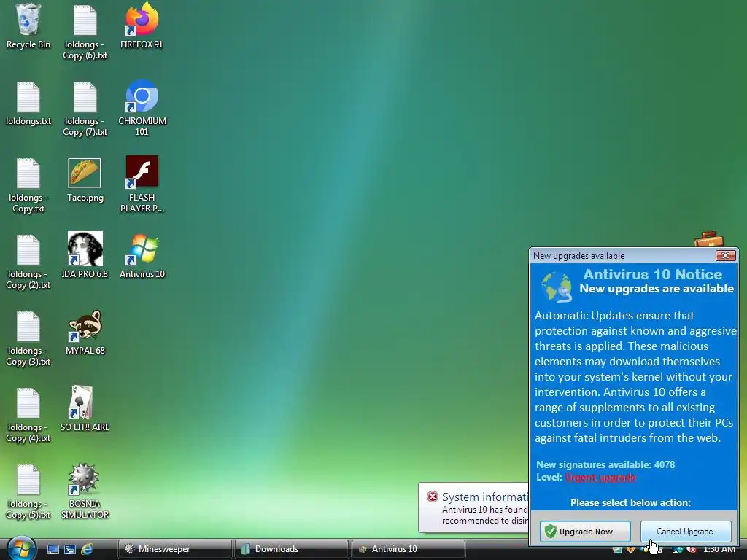Select loldongs - Copy (2).txt file
Screen dimensions: 747x560
[x=28, y=262]
